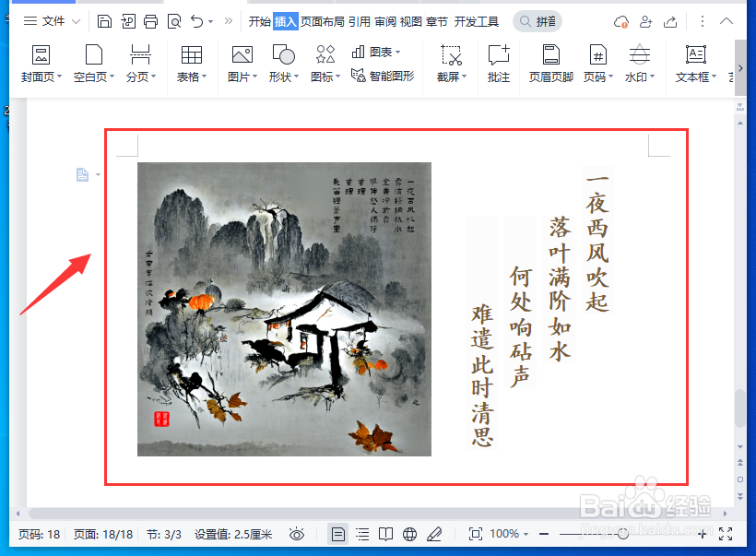Click the Save icon in quick toolbar

(x=104, y=21)
